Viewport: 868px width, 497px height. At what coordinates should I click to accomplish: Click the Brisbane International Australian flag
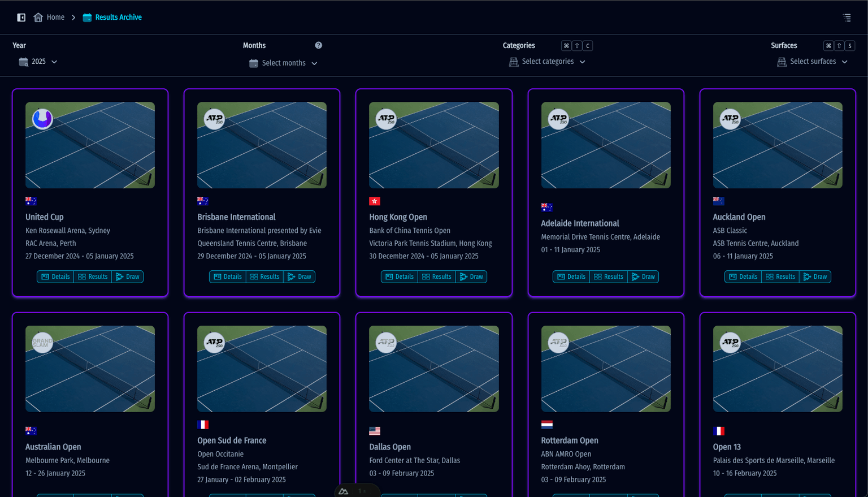coord(203,201)
